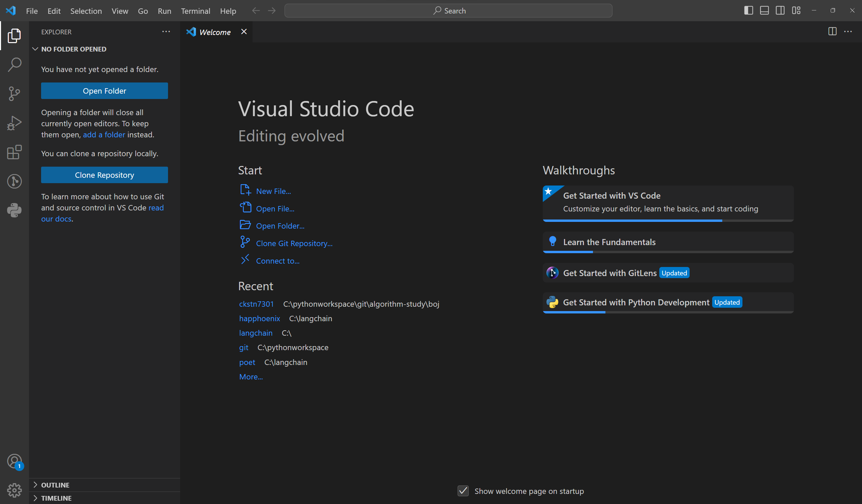
Task: Click the VS Code logo in title bar
Action: tap(11, 10)
